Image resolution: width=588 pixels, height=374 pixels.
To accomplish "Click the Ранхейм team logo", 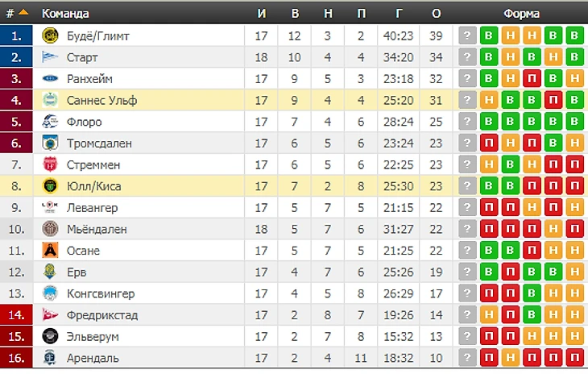I will click(x=50, y=78).
